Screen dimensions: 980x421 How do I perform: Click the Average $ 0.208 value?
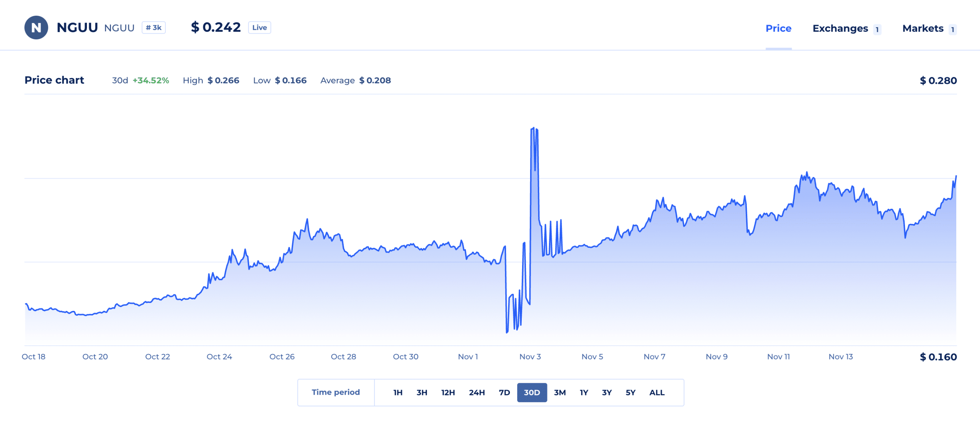click(x=375, y=80)
